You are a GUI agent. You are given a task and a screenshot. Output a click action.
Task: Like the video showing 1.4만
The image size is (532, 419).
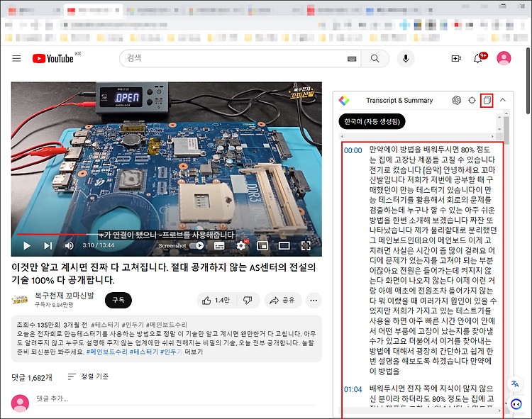216,301
